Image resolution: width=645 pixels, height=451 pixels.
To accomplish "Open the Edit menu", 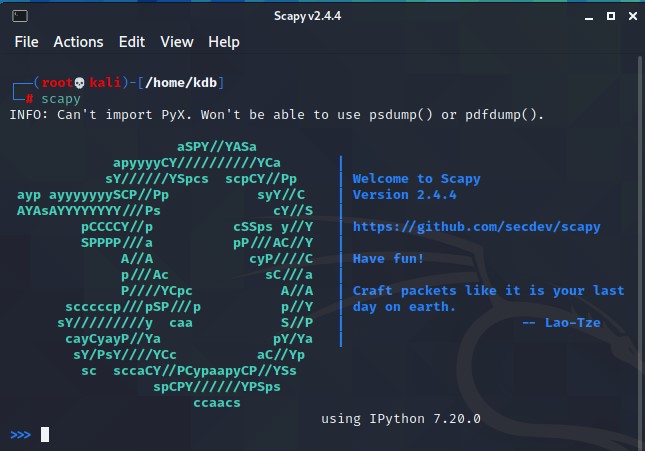I will pyautogui.click(x=132, y=42).
